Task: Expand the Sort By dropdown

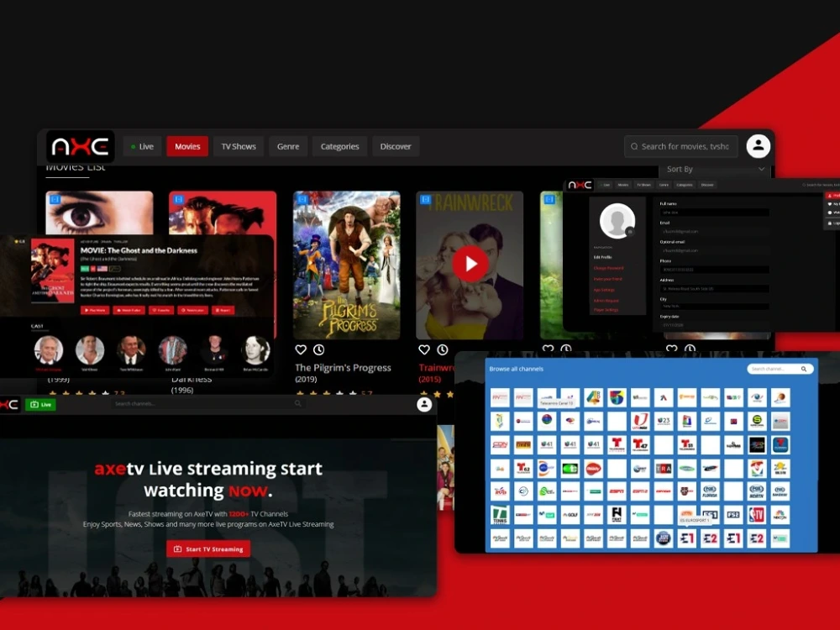Action: point(715,170)
